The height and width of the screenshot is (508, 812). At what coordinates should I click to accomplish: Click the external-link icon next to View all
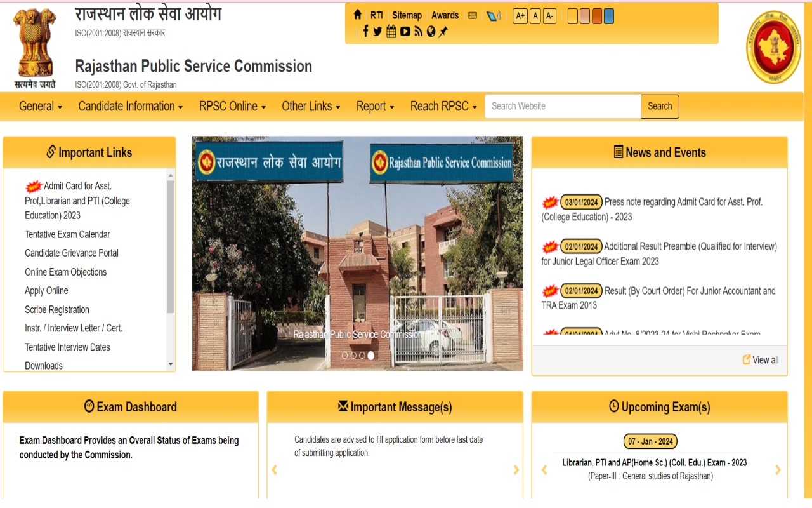pos(747,359)
